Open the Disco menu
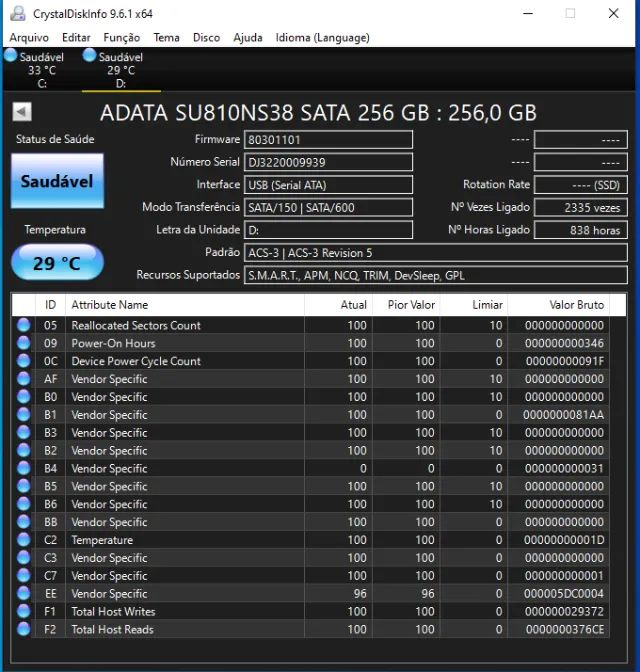Viewport: 640px width, 672px height. [x=206, y=38]
